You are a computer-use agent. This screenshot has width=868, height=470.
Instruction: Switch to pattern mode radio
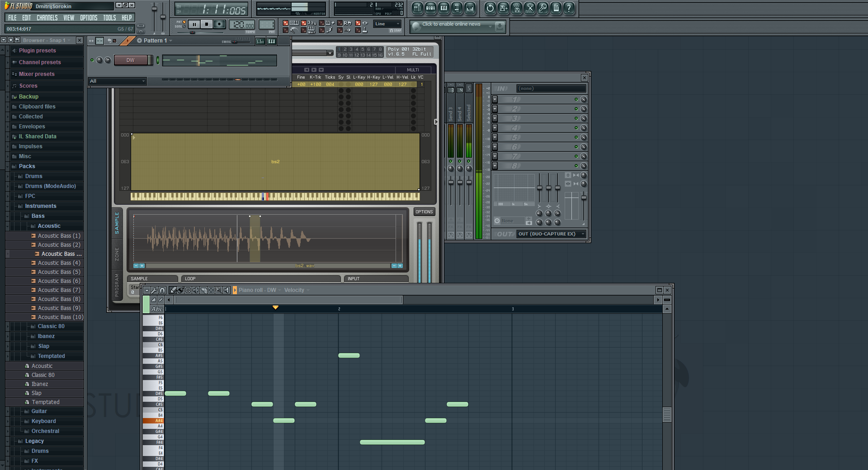pos(184,22)
